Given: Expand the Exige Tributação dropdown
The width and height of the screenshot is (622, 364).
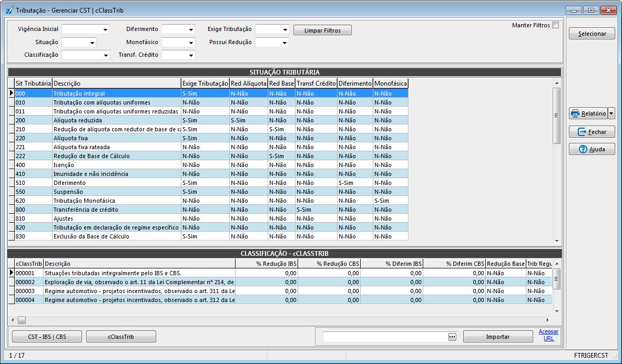Looking at the screenshot, I should pos(284,30).
